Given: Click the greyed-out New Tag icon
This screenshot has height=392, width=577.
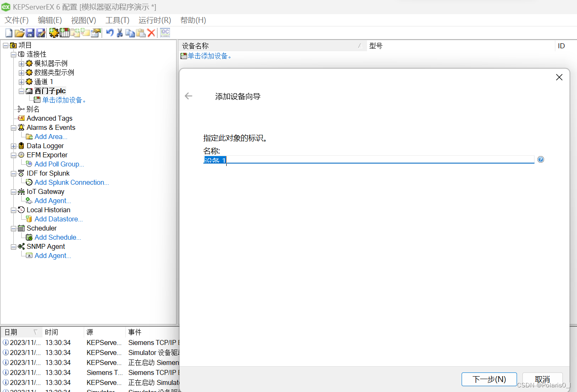Looking at the screenshot, I should point(85,33).
